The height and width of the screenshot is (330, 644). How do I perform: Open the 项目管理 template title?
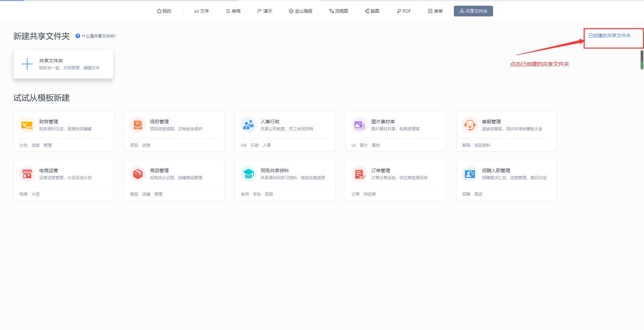pyautogui.click(x=159, y=122)
